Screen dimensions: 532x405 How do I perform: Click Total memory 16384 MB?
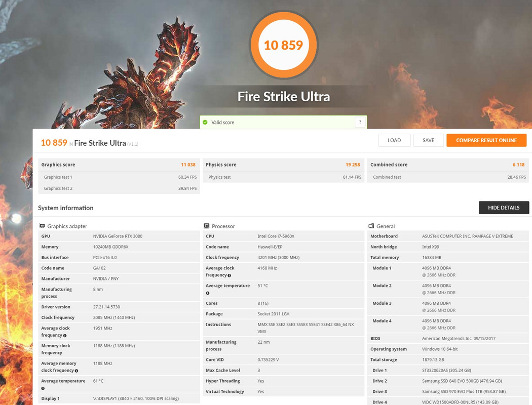[x=432, y=258]
